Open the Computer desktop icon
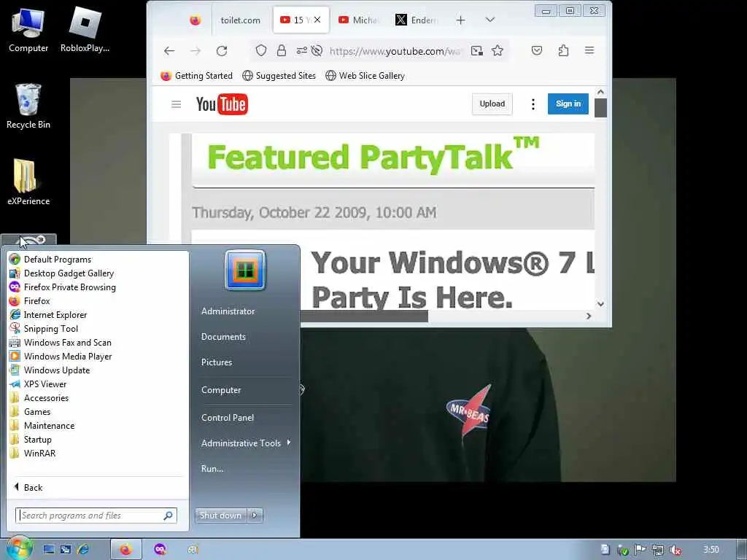Viewport: 747px width, 560px height. point(28,30)
